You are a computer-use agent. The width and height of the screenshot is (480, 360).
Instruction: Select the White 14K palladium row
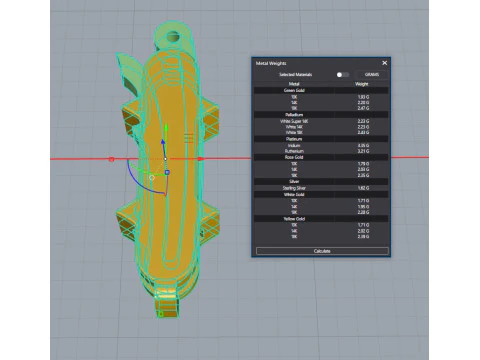click(x=321, y=127)
